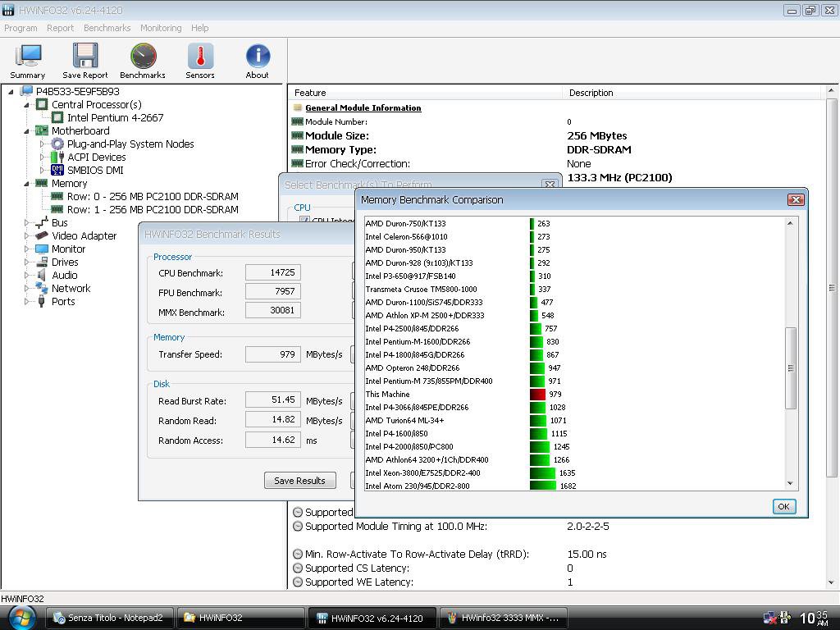840x630 pixels.
Task: Open the Monitoring menu
Action: [161, 28]
